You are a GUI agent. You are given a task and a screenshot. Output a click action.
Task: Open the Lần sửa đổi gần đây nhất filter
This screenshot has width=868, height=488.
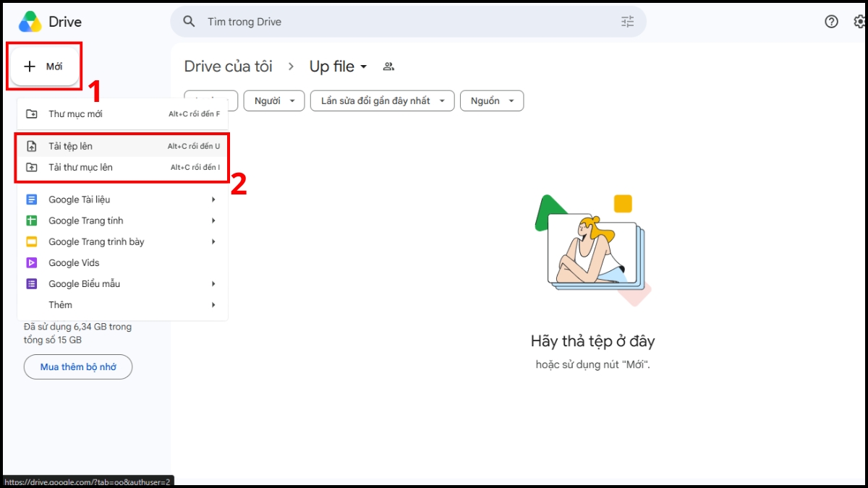coord(382,101)
